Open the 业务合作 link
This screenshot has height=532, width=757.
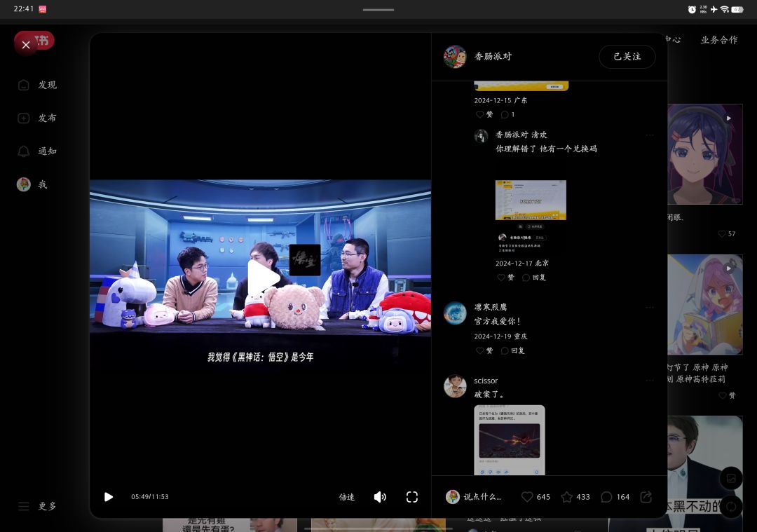(719, 40)
